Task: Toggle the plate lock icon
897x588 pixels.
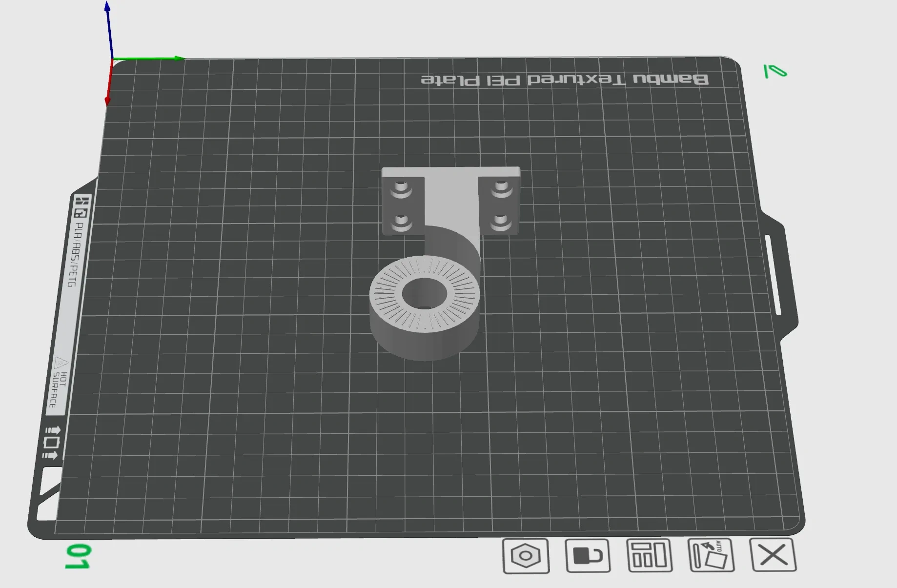Action: 588,555
